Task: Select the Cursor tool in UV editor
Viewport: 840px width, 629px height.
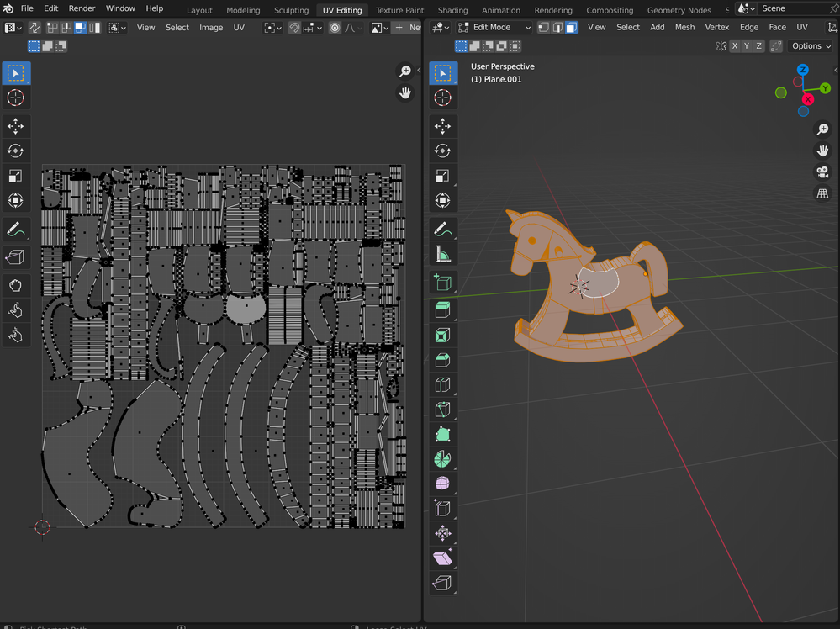Action: [16, 98]
